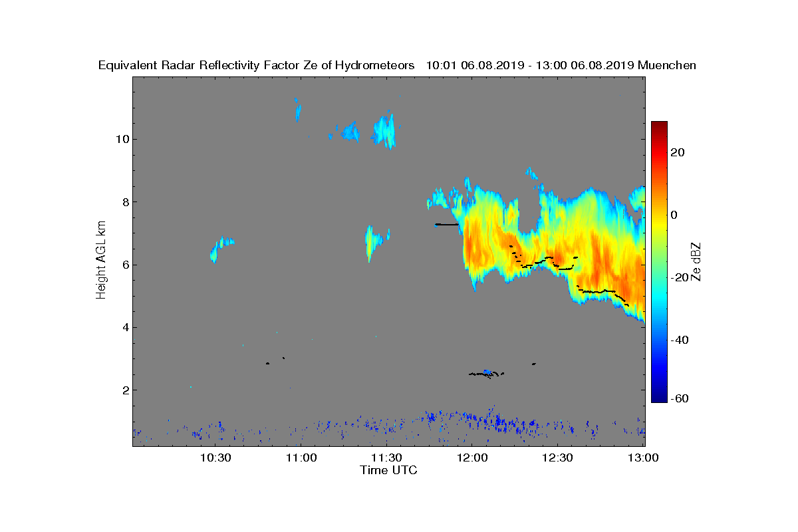Click the height tick label '8'

click(124, 202)
